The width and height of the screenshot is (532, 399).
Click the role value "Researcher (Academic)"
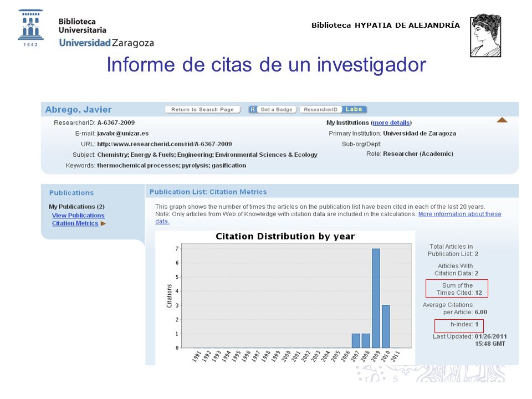[x=418, y=154]
